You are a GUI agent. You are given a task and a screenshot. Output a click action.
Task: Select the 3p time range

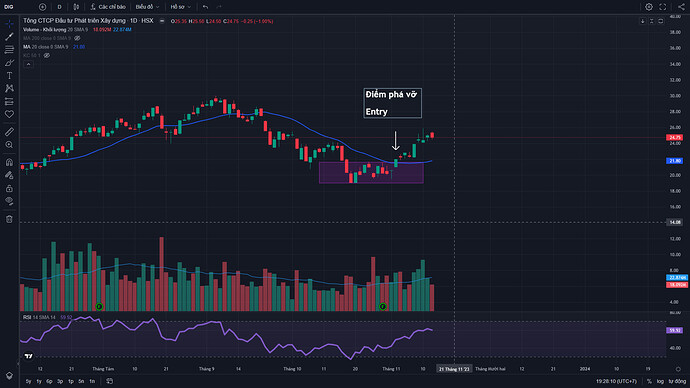[60, 381]
